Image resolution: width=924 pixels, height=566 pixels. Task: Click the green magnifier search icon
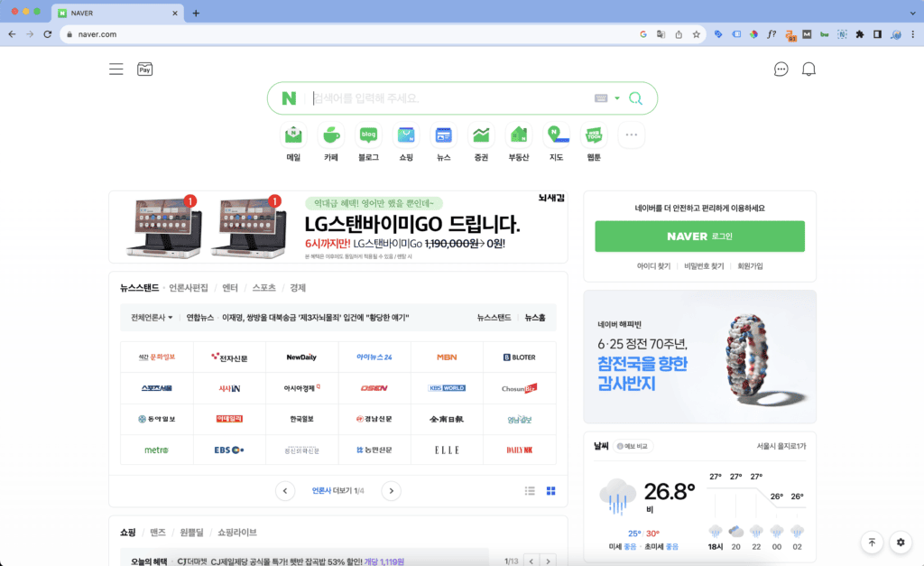tap(635, 98)
